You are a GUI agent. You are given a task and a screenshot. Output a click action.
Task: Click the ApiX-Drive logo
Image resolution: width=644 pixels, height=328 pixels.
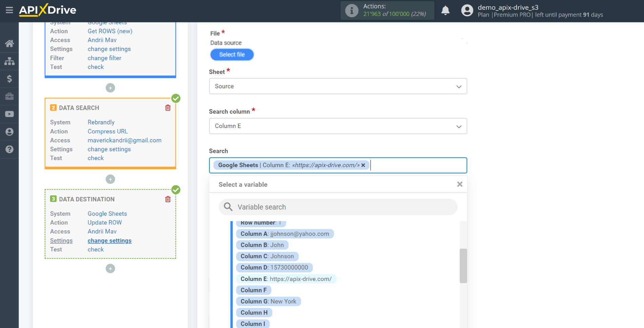[47, 10]
